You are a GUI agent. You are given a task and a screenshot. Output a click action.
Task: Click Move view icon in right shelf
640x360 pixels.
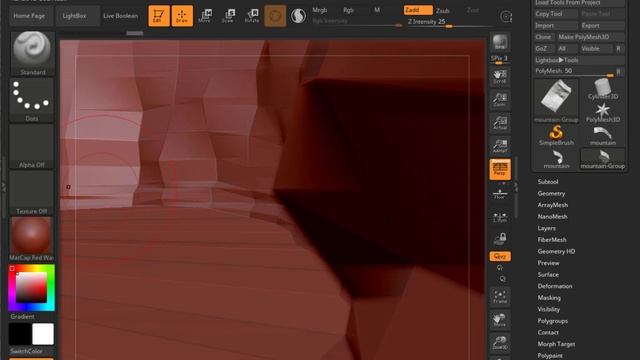500,320
